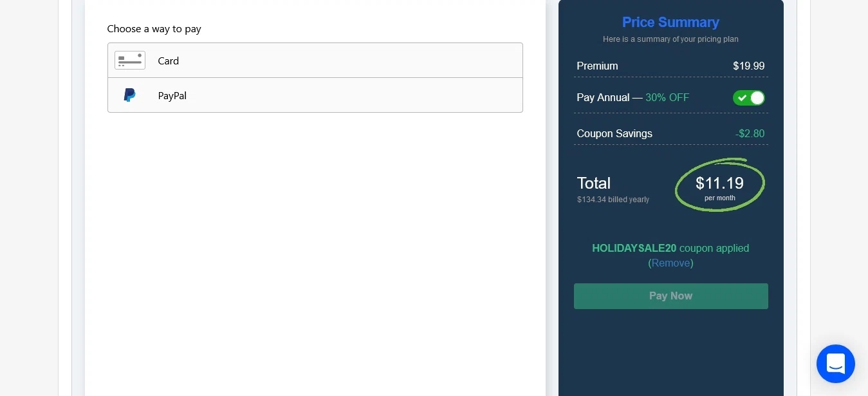
Task: Click the Coupon Savings amount -$2.80
Action: (750, 134)
